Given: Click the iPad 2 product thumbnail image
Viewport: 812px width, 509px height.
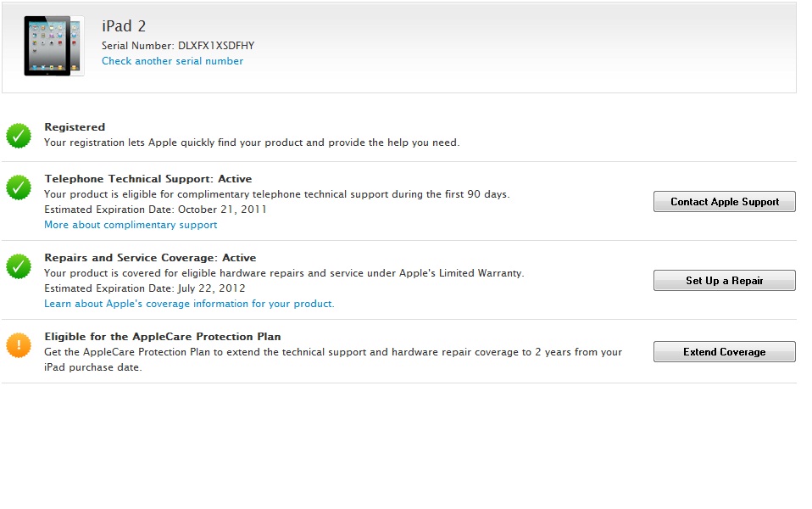Looking at the screenshot, I should tap(53, 47).
